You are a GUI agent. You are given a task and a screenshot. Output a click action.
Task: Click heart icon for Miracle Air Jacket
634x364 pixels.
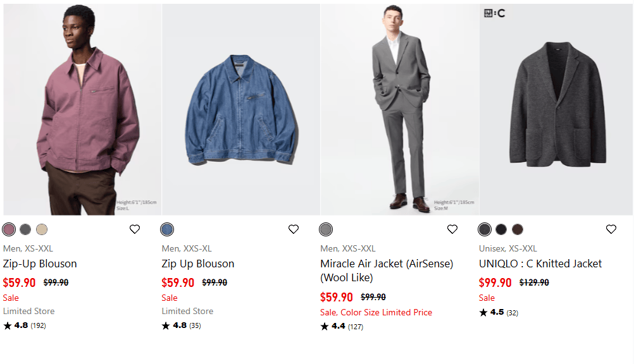pyautogui.click(x=452, y=229)
